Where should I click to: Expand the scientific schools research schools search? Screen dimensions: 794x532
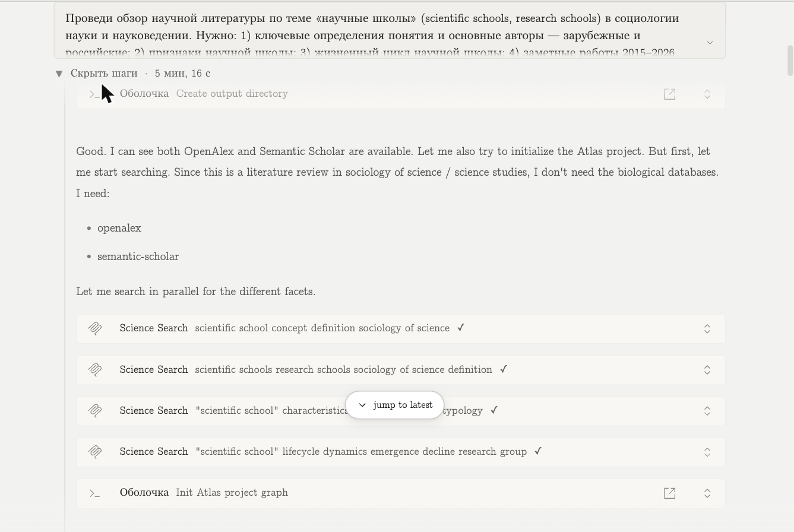[x=707, y=369]
